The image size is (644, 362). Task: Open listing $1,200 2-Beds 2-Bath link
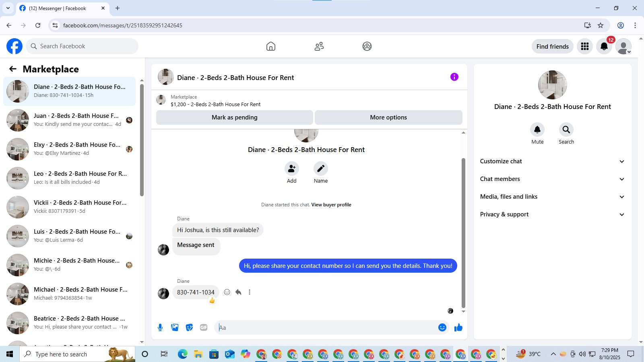click(215, 105)
